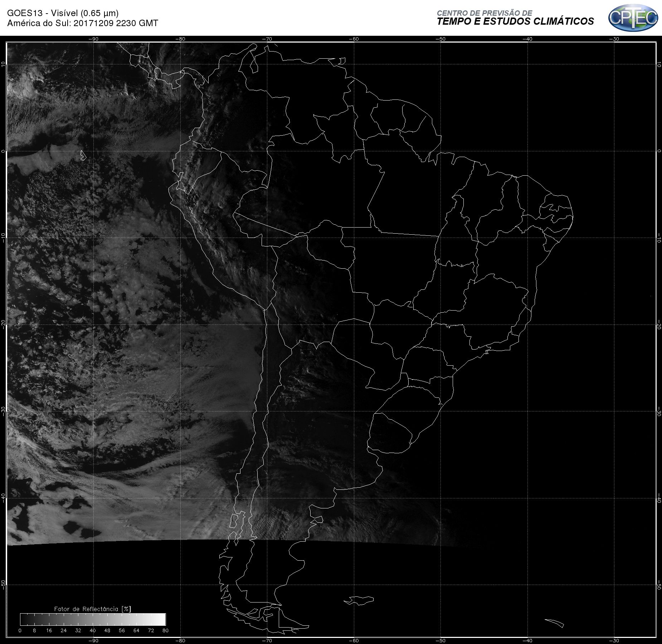Click the Uruguay outline on the map
The width and height of the screenshot is (662, 644).
pyautogui.click(x=390, y=434)
